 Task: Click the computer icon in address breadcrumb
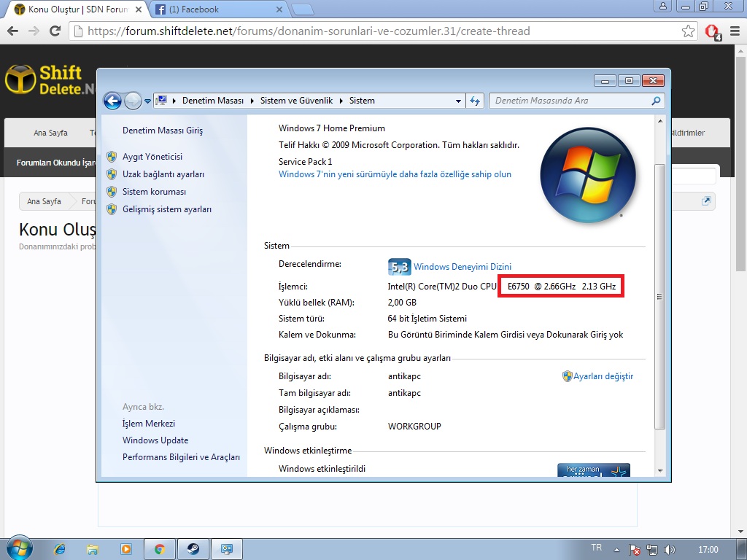pyautogui.click(x=161, y=101)
